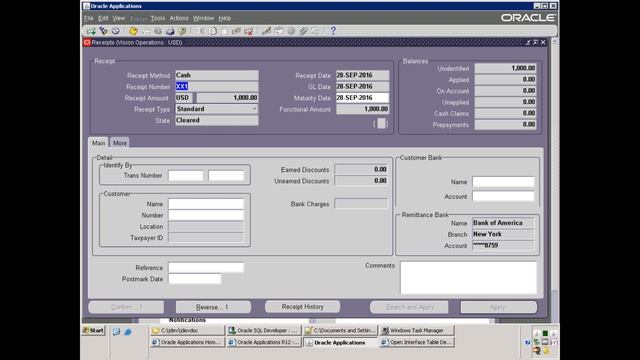Viewport: 640px width, 360px height.
Task: Click the Copy toolbar icon
Action: point(213,31)
